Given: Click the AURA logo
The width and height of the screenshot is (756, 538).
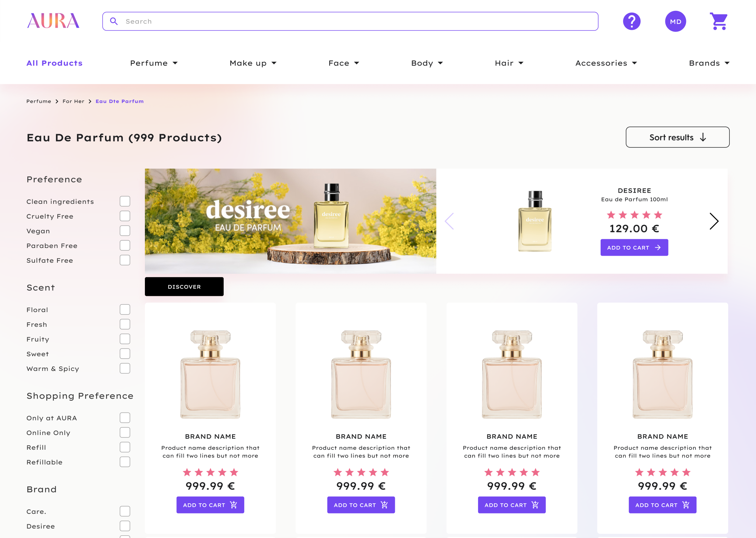Looking at the screenshot, I should (53, 21).
